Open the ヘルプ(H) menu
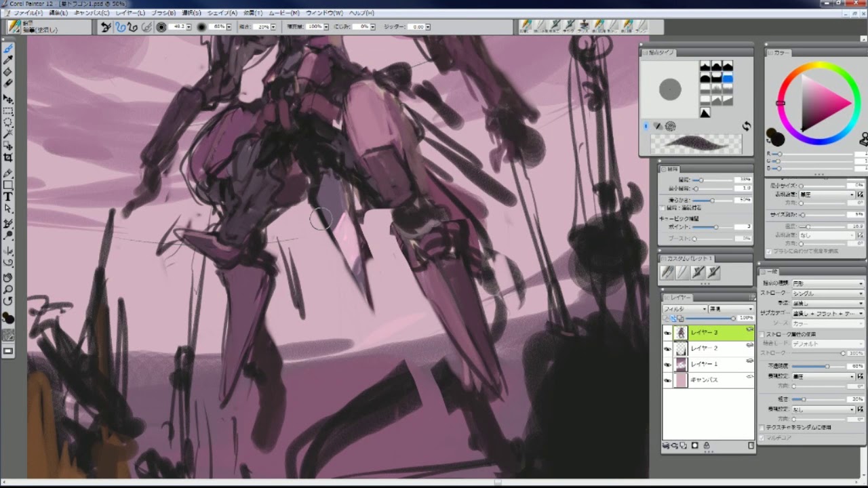The width and height of the screenshot is (868, 488). tap(361, 13)
